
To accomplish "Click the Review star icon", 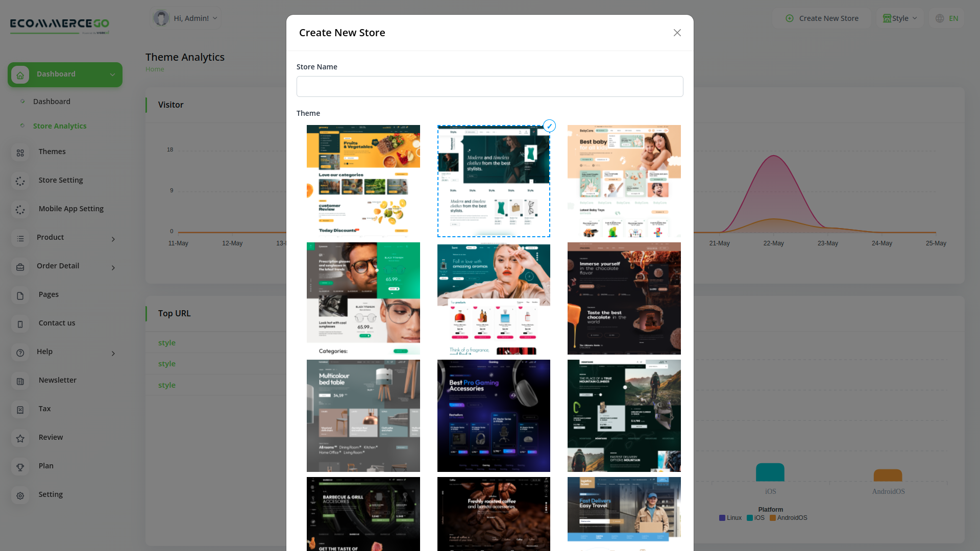I will 20,438.
